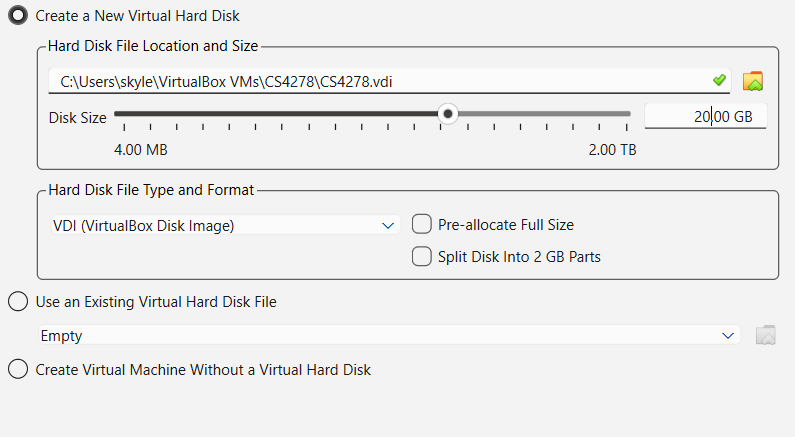Select Create a New Virtual Hard Disk option
Image resolution: width=795 pixels, height=437 pixels.
tap(18, 16)
